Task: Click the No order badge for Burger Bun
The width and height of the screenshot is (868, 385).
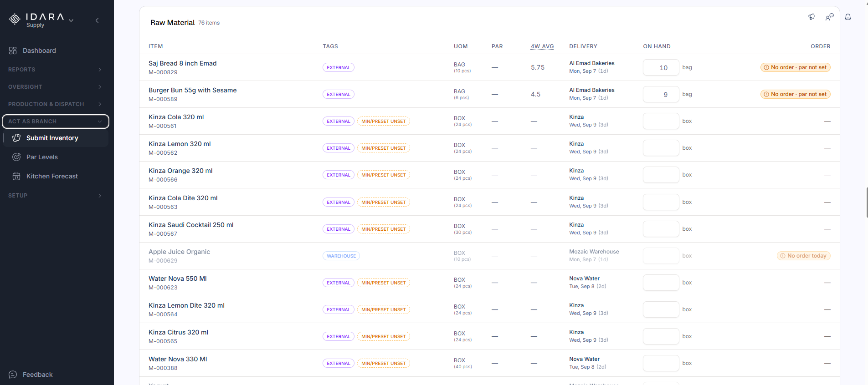Action: [x=795, y=94]
